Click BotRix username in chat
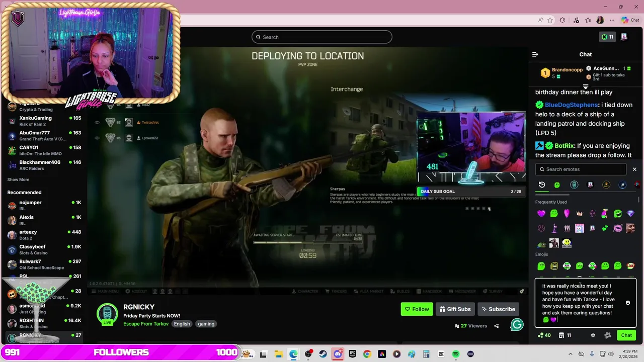Image resolution: width=644 pixels, height=362 pixels. pos(564,146)
